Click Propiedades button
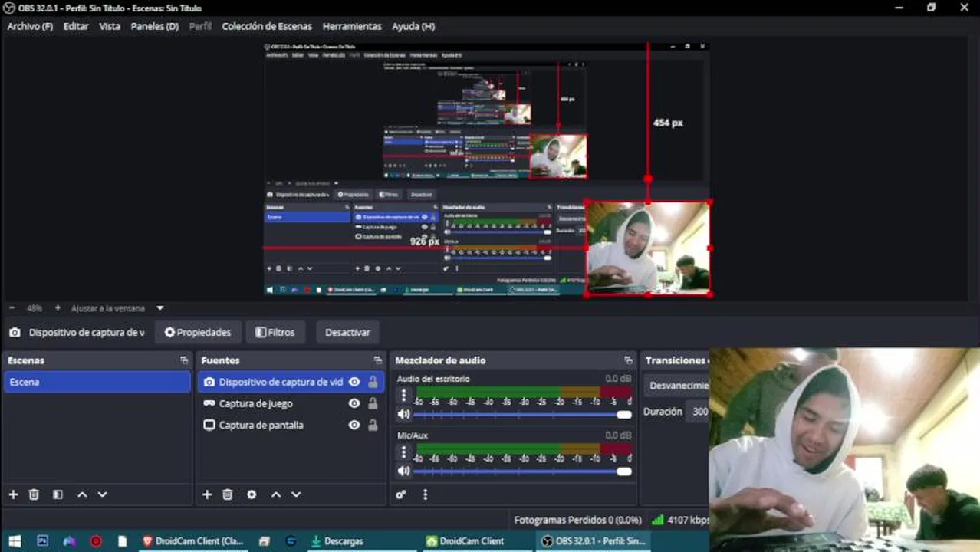The height and width of the screenshot is (552, 980). pos(198,332)
